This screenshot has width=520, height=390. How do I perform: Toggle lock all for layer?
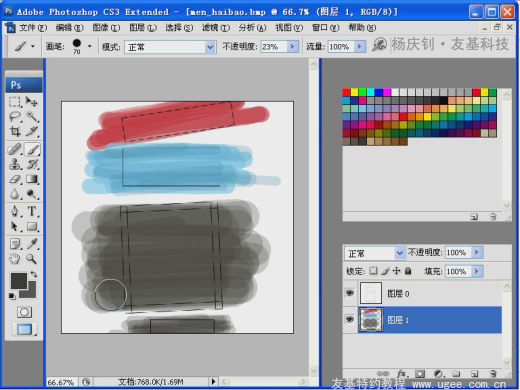click(408, 271)
